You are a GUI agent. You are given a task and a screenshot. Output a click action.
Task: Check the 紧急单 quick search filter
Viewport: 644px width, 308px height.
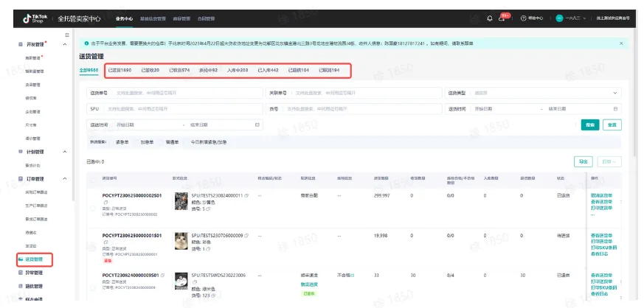tap(111, 142)
